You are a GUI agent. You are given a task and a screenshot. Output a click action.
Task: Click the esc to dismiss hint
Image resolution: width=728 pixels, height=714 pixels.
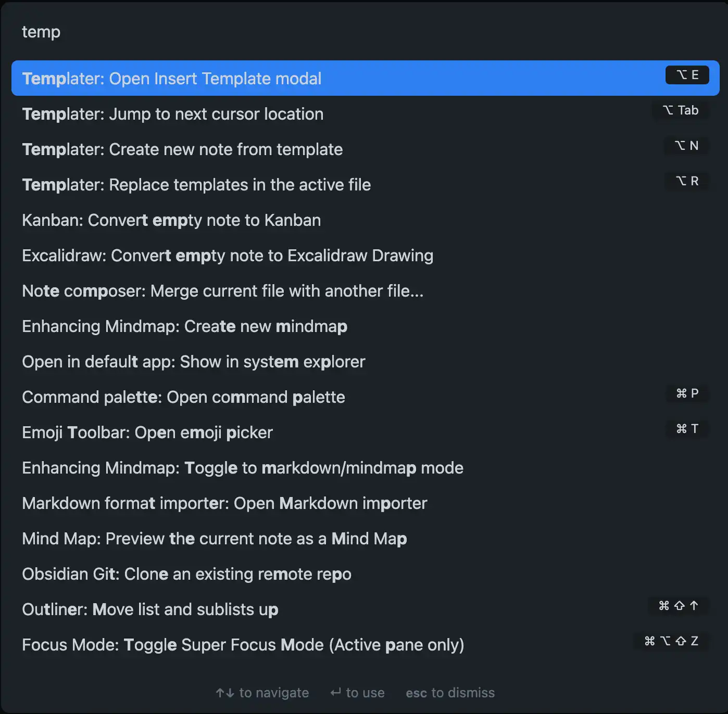(x=450, y=693)
